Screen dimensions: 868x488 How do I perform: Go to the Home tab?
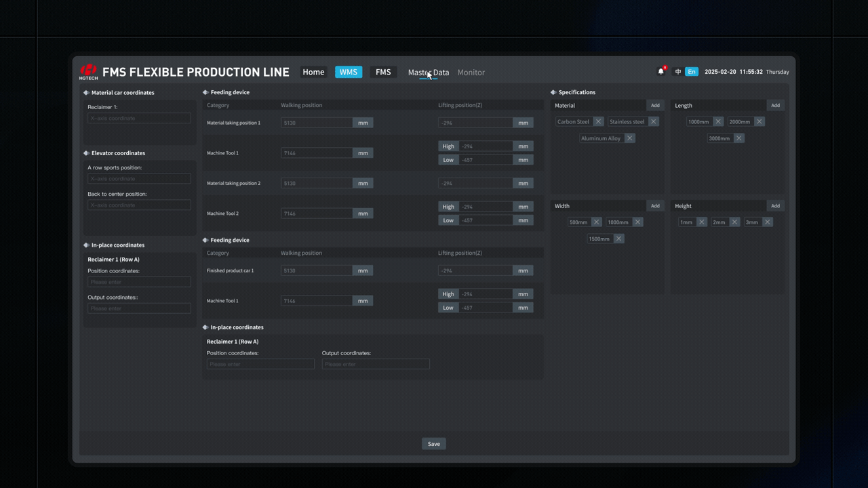[x=313, y=72]
